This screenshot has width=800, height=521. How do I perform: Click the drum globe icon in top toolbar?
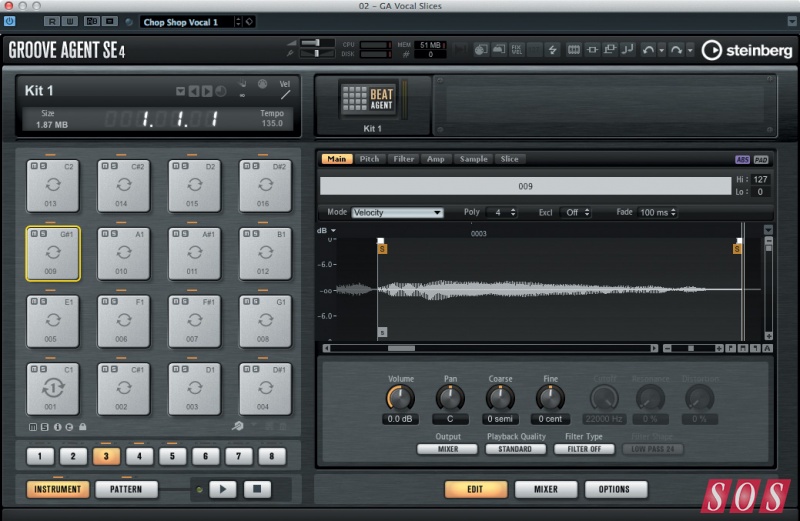(x=481, y=49)
